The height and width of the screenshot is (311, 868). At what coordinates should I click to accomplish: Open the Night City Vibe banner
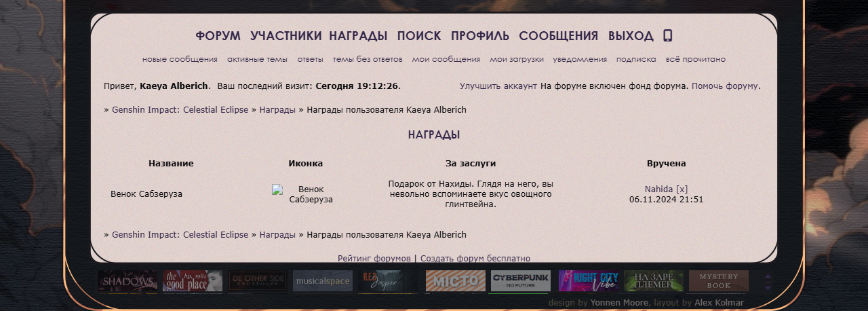pyautogui.click(x=589, y=281)
